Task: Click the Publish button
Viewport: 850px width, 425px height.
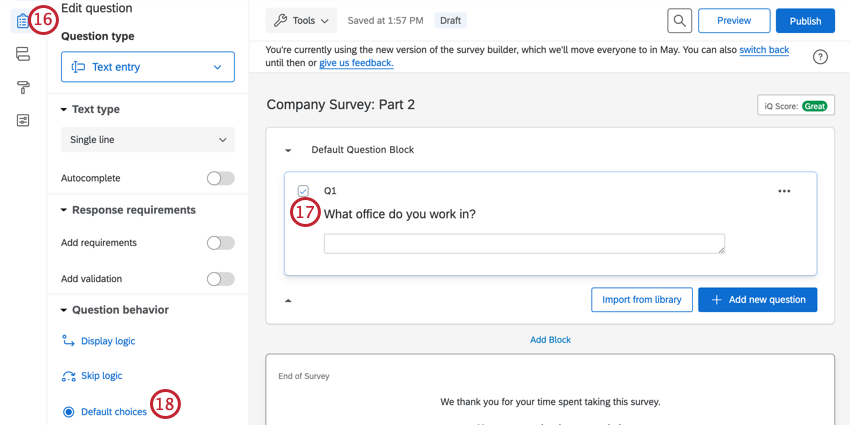Action: (805, 21)
